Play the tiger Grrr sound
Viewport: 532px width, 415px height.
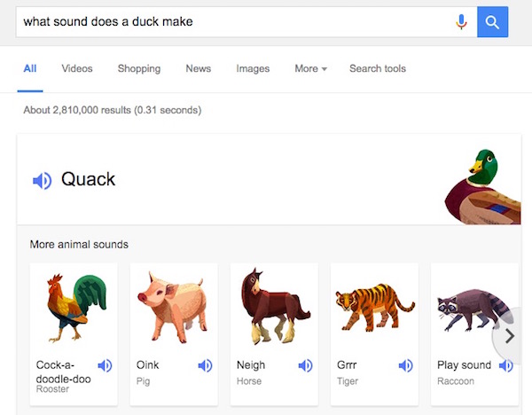point(405,365)
